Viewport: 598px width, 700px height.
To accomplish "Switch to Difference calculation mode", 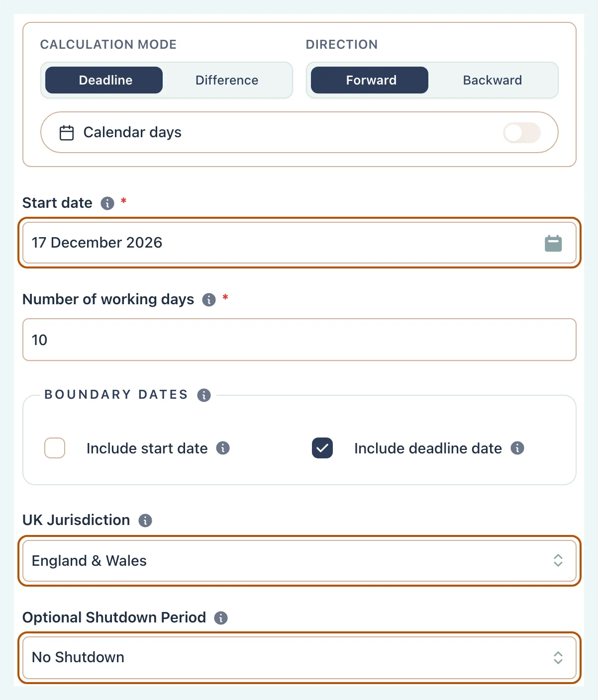I will [x=227, y=80].
